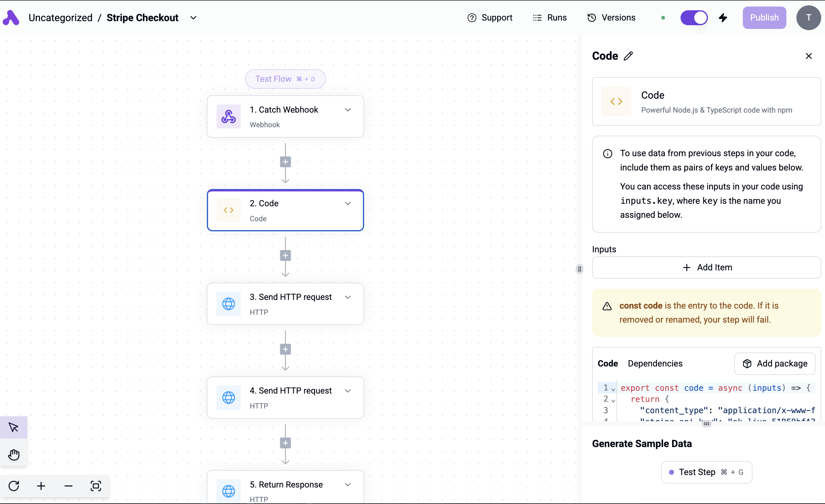Image resolution: width=825 pixels, height=504 pixels.
Task: Click the pencil icon to rename Code
Action: 629,56
